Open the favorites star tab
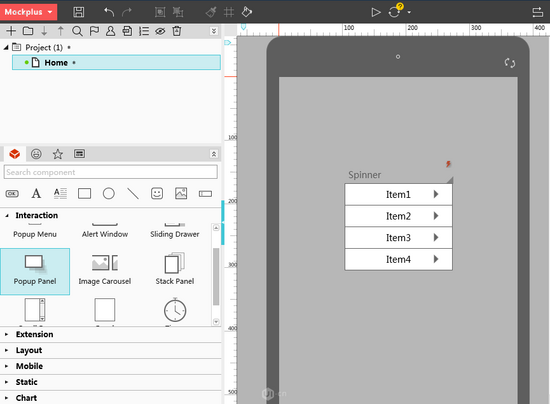Image resolution: width=550 pixels, height=404 pixels. point(58,154)
